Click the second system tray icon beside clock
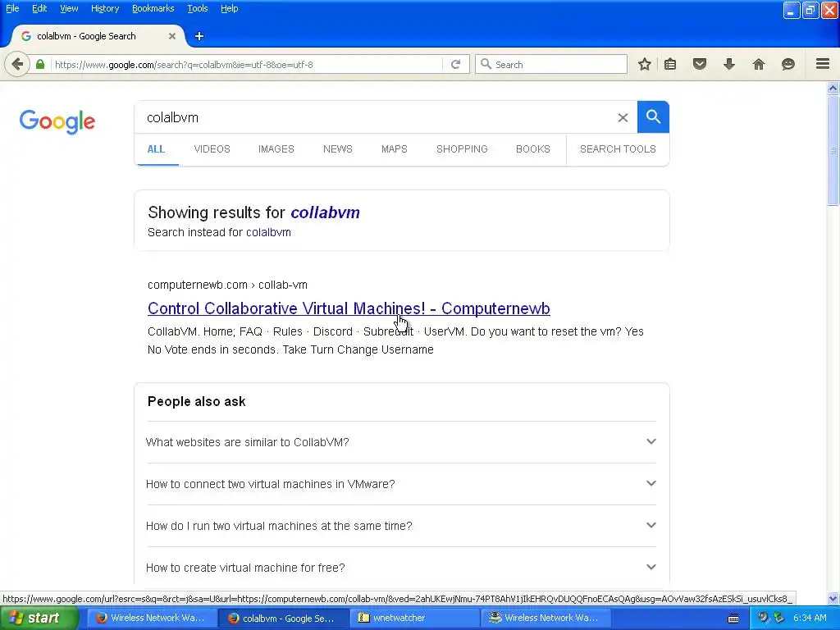Screen dimensions: 840x630 [x=778, y=618]
